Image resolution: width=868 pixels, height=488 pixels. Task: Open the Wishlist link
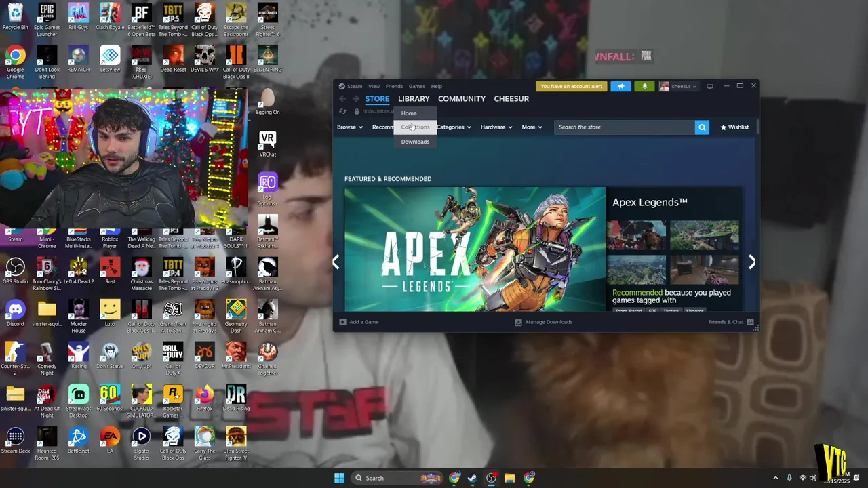point(734,127)
